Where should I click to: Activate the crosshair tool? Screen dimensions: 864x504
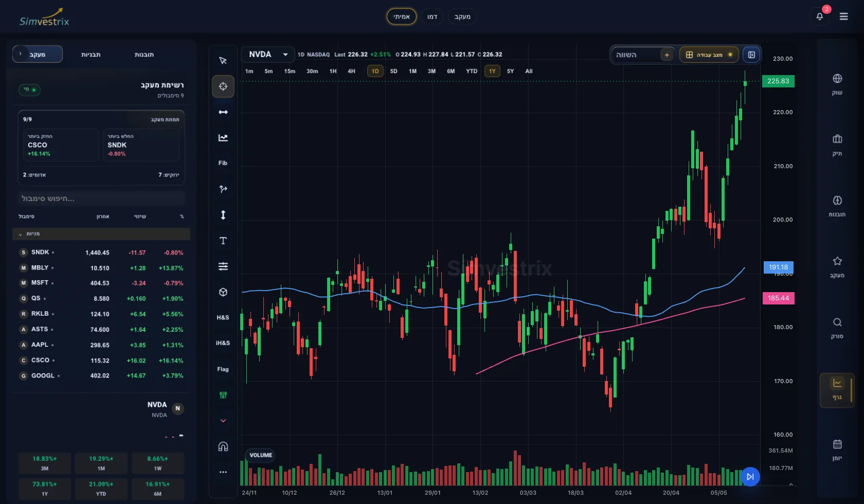pos(223,86)
